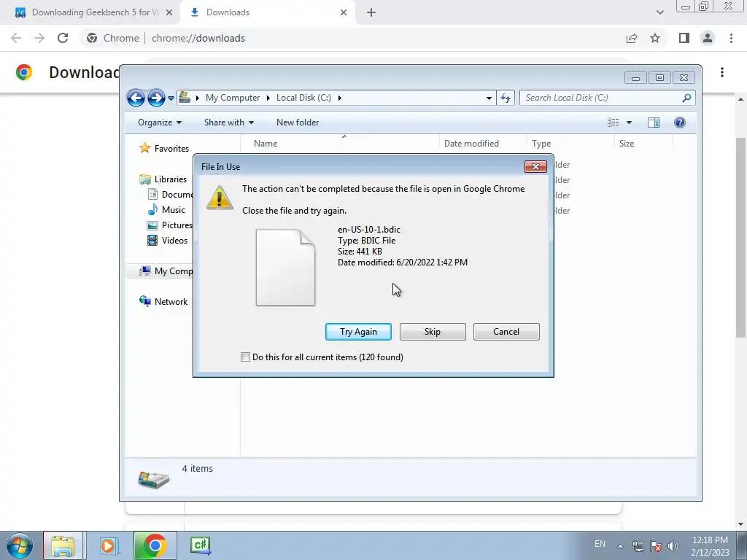Viewport: 747px width, 560px height.
Task: Close the File In Use dialog
Action: point(535,166)
